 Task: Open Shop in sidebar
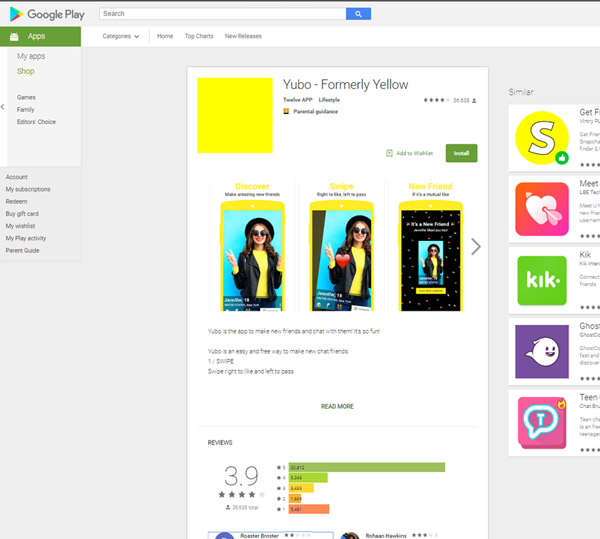point(26,71)
